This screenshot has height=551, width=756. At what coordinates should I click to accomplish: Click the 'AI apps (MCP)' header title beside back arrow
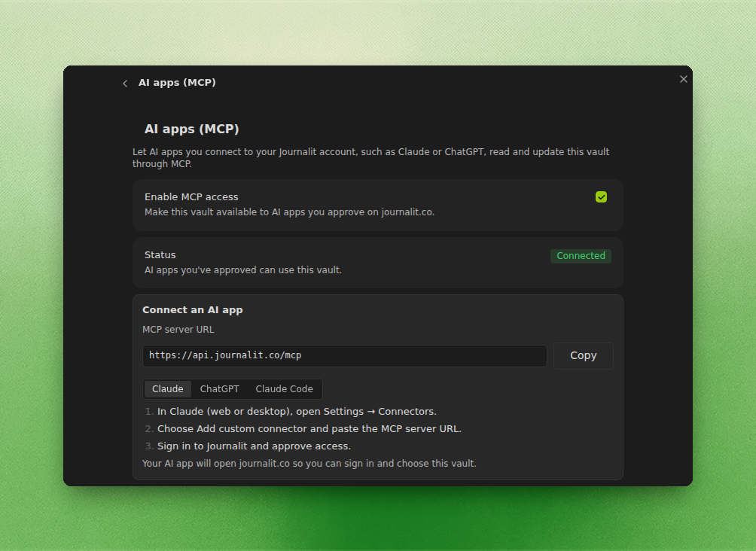177,83
